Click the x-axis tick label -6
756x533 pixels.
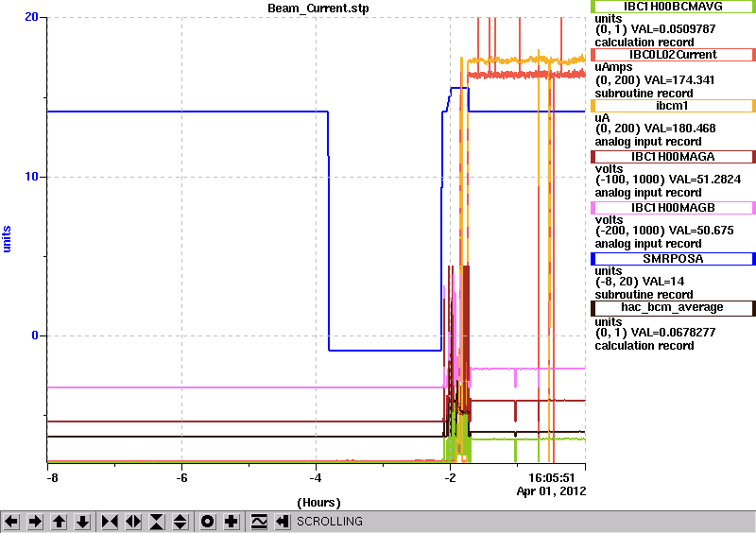(x=180, y=478)
